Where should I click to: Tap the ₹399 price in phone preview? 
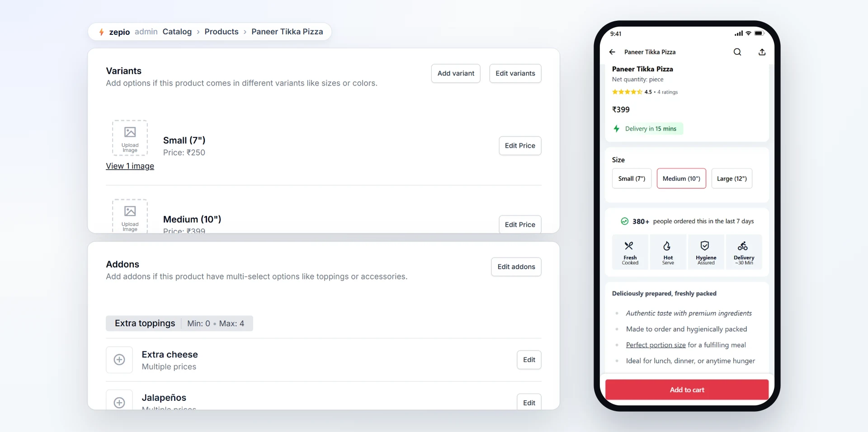[x=621, y=109]
